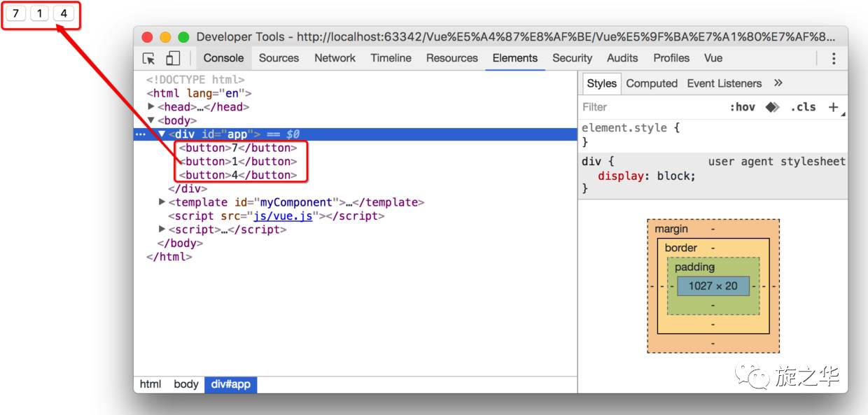The height and width of the screenshot is (415, 868).
Task: Toggle element state icon next to :hov
Action: (773, 107)
